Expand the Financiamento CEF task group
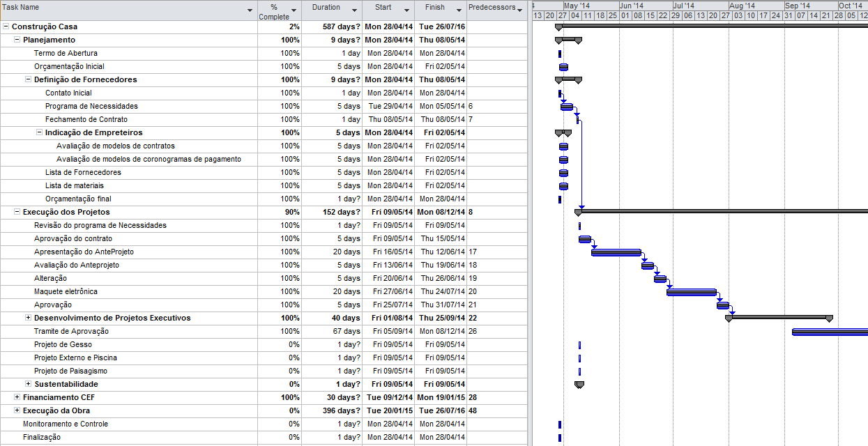 point(17,397)
